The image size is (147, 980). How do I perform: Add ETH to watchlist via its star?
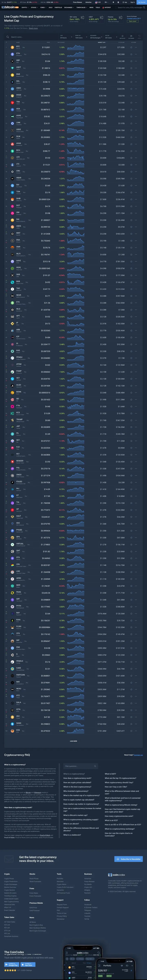(131, 54)
